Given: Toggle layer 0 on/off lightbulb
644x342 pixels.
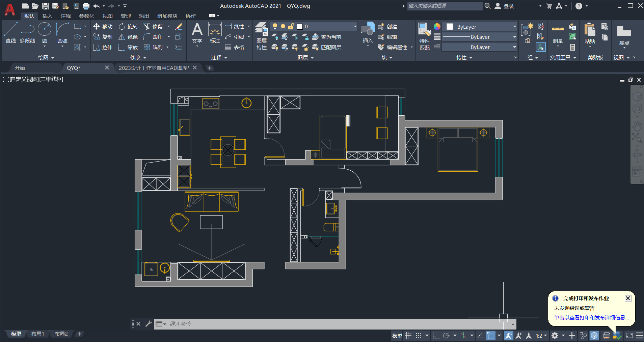Looking at the screenshot, I should tap(275, 26).
